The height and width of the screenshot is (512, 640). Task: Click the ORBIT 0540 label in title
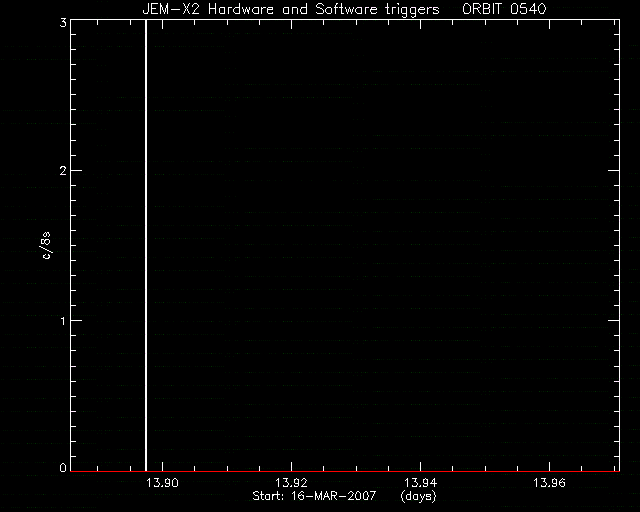504,9
